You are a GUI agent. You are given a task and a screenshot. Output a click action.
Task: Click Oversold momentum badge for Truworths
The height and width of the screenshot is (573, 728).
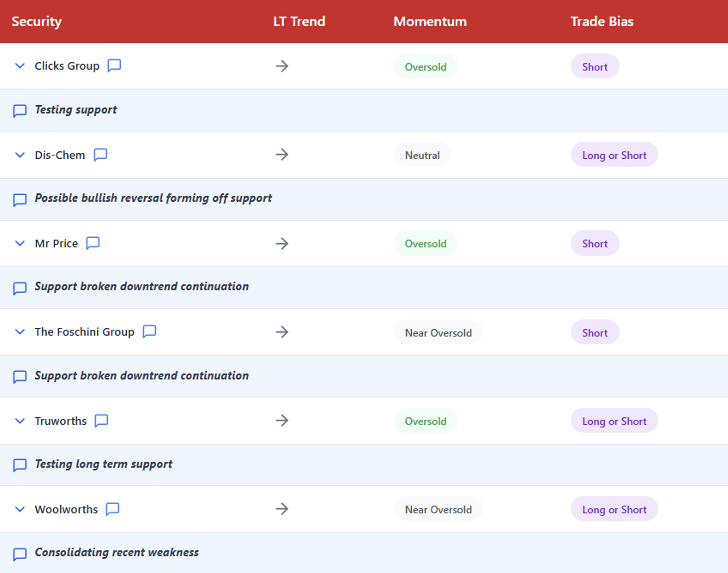coord(425,421)
